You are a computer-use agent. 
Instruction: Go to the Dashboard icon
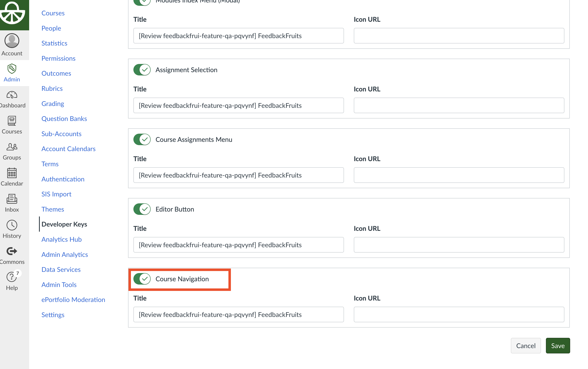[x=12, y=95]
